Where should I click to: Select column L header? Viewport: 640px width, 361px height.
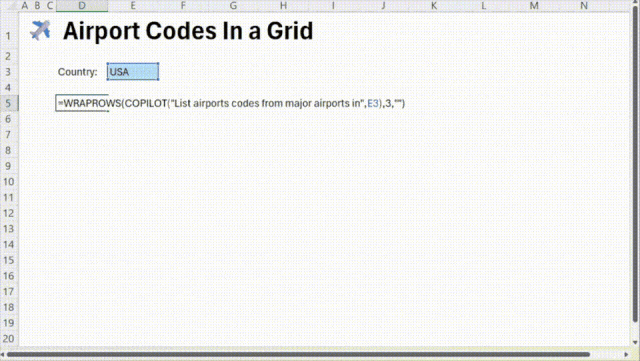(484, 6)
